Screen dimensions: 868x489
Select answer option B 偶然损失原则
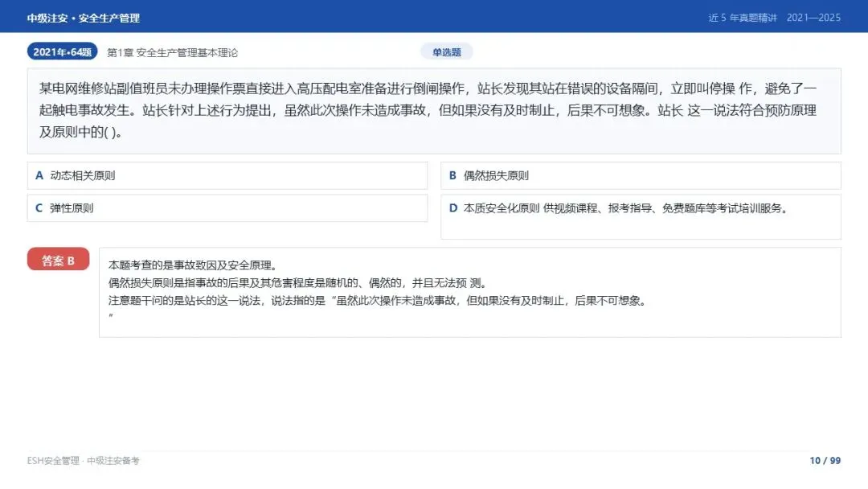pos(641,175)
